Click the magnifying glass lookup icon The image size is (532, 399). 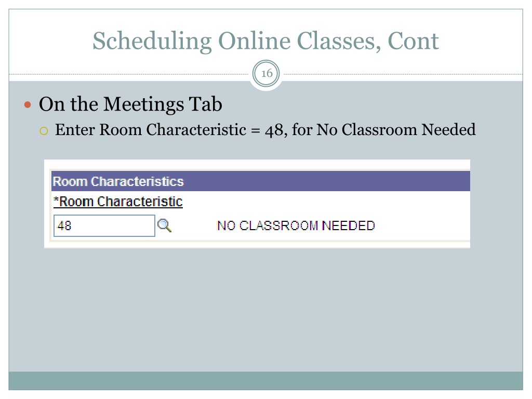(x=165, y=225)
